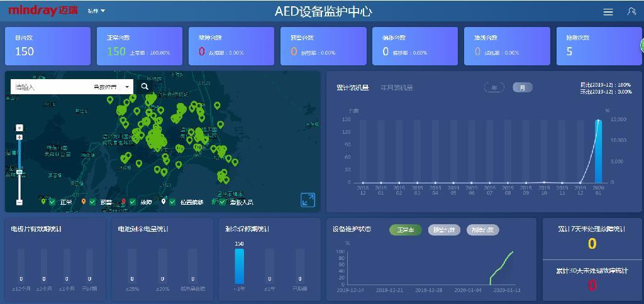Viewport: 644px width, 304px height.
Task: Uncheck the 预警 (warning) map marker checkbox
Action: [x=92, y=202]
